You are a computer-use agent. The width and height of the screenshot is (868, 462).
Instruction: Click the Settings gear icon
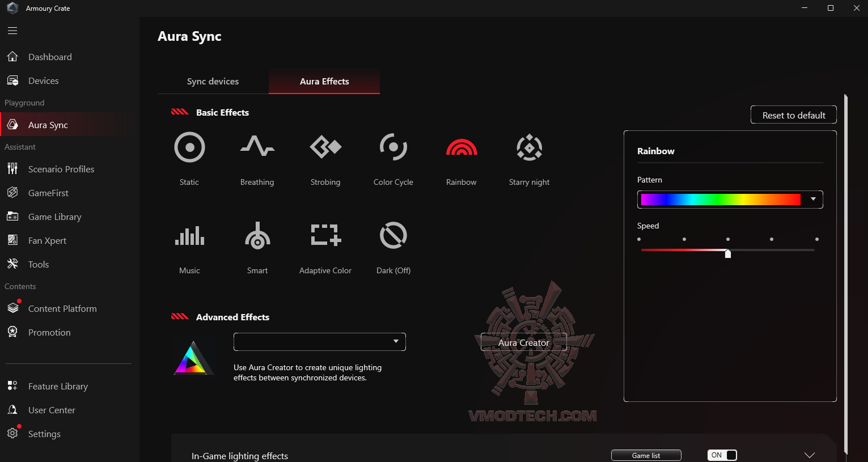[12, 434]
